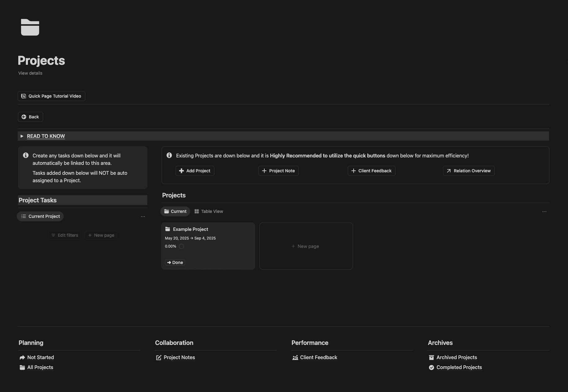568x392 pixels.
Task: Click the Archived Projects box icon
Action: (x=432, y=358)
